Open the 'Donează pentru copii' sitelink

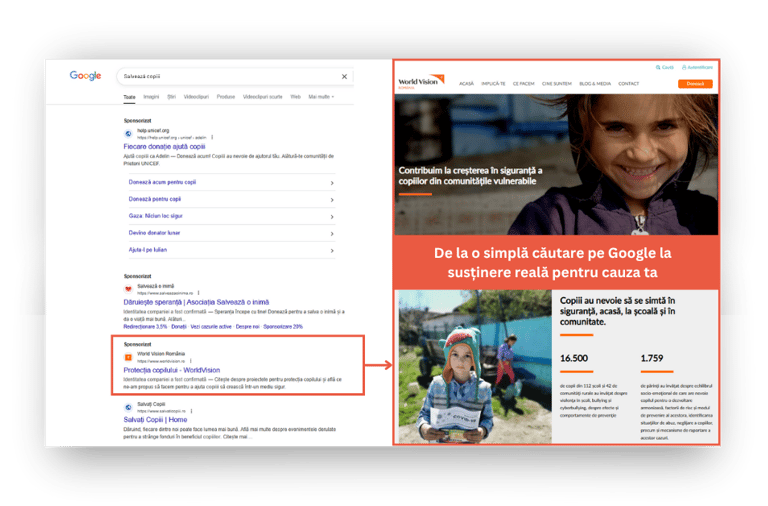(x=155, y=199)
